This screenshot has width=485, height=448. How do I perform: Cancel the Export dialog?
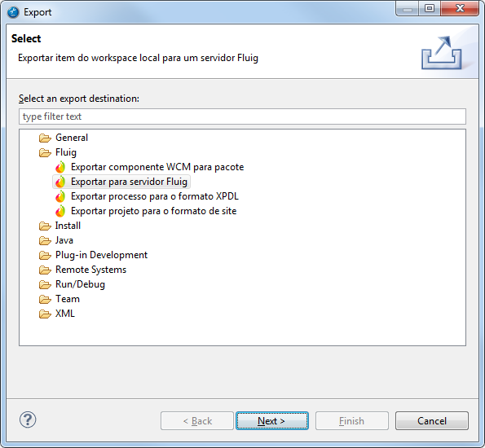(432, 421)
